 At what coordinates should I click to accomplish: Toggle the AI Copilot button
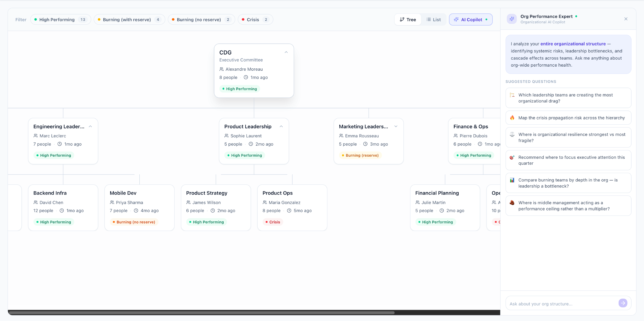click(x=471, y=20)
